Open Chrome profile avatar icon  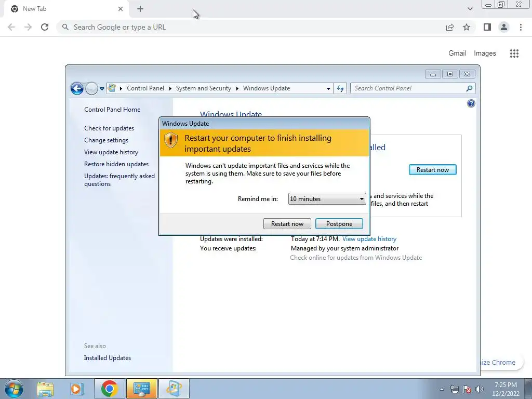coord(504,27)
